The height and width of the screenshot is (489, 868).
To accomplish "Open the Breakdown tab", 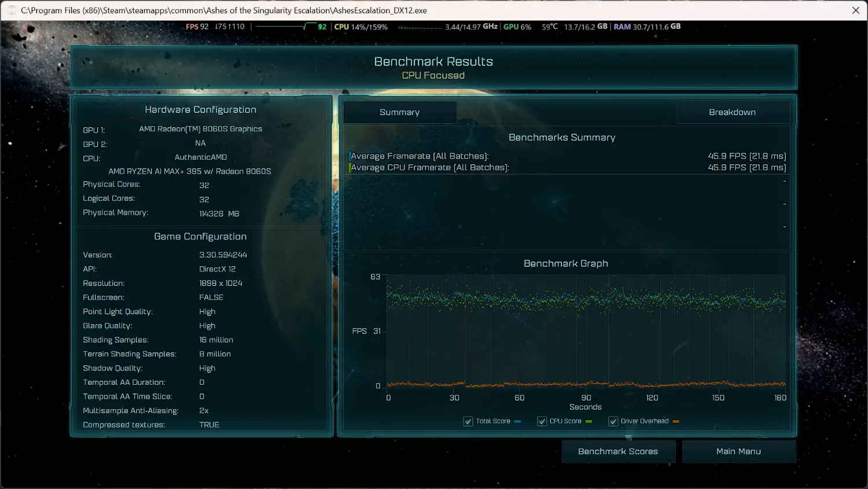I will pyautogui.click(x=733, y=112).
